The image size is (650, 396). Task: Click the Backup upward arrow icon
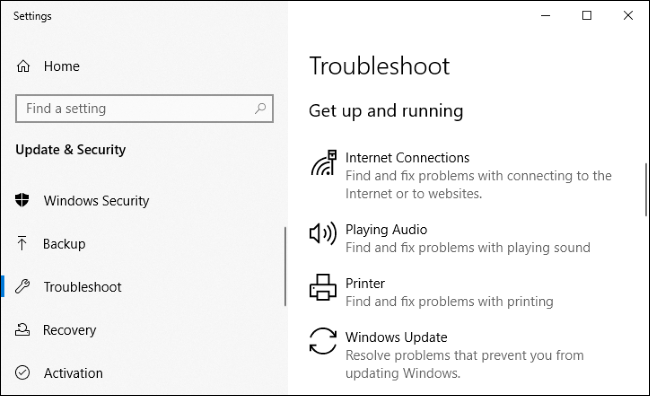pyautogui.click(x=22, y=243)
